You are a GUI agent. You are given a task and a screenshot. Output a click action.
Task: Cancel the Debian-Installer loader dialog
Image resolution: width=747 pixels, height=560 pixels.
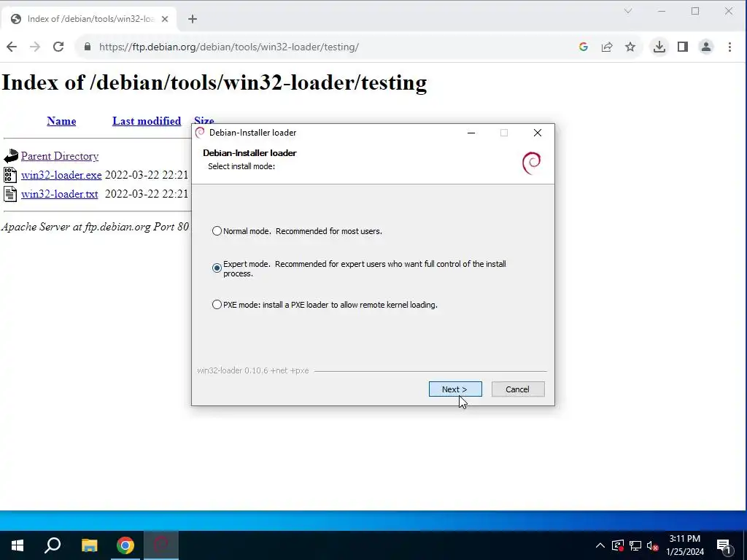tap(518, 389)
